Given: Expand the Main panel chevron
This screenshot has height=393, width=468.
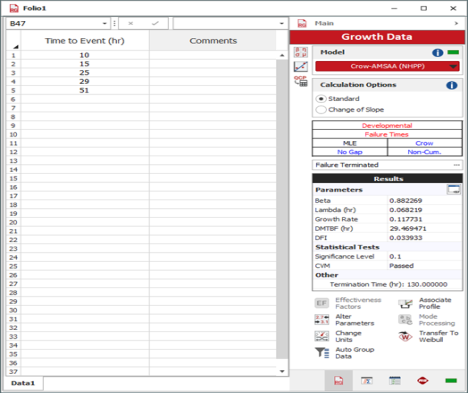Looking at the screenshot, I should coord(456,23).
